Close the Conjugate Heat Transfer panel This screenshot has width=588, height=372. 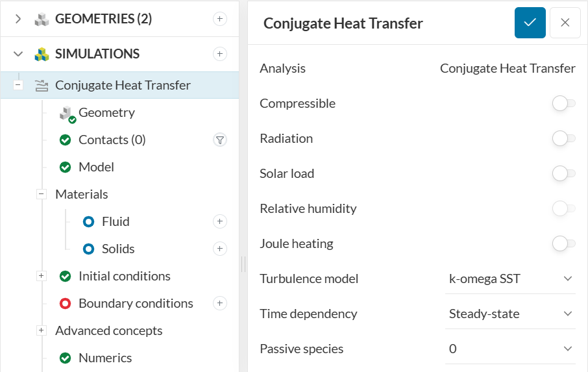click(565, 23)
